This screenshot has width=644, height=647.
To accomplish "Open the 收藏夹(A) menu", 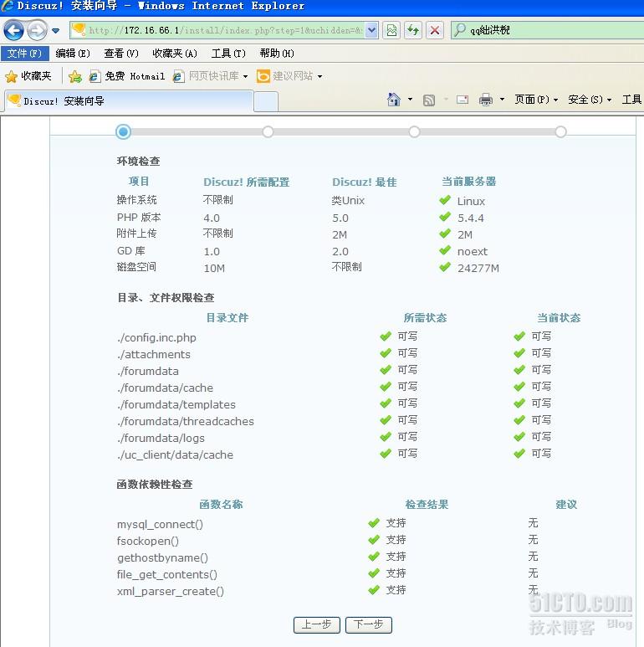I will tap(175, 54).
